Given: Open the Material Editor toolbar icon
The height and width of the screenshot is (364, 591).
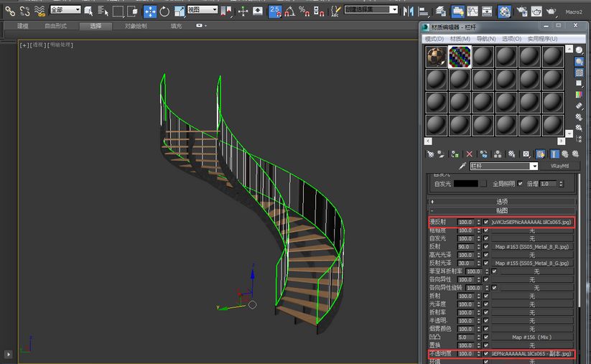Looking at the screenshot, I should 504,11.
